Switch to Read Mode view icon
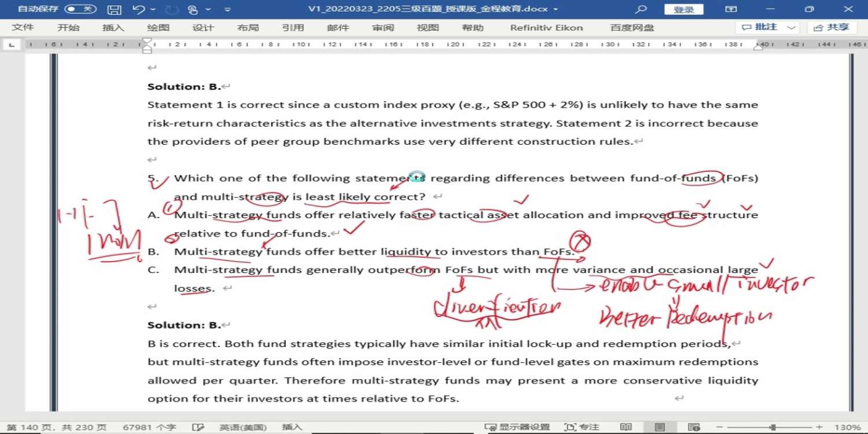Screen dimensions: 868x434 [626, 427]
